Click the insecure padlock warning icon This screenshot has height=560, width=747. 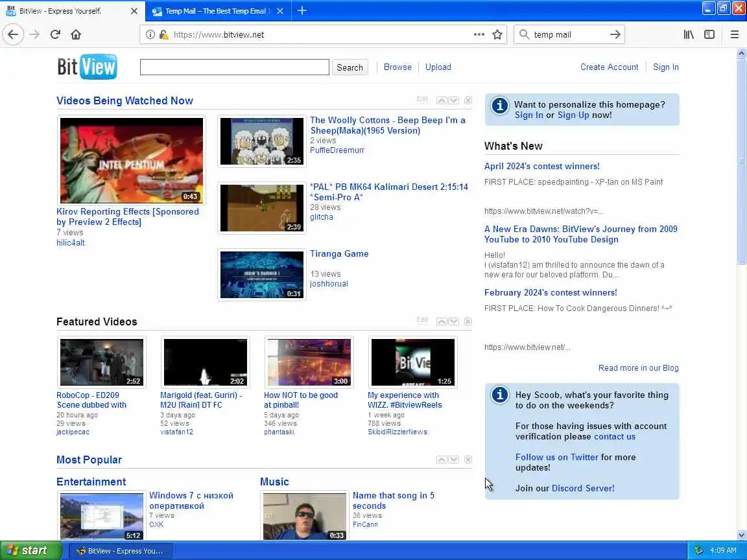click(163, 34)
